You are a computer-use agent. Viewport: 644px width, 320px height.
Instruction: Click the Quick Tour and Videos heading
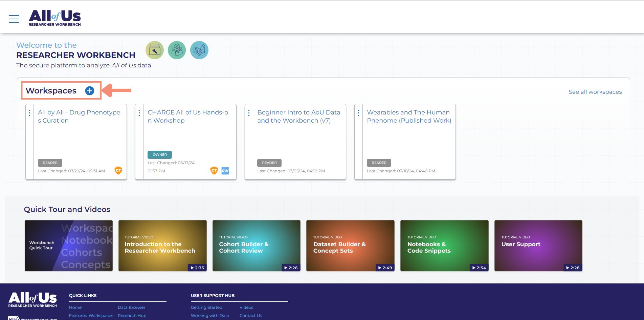coord(67,209)
